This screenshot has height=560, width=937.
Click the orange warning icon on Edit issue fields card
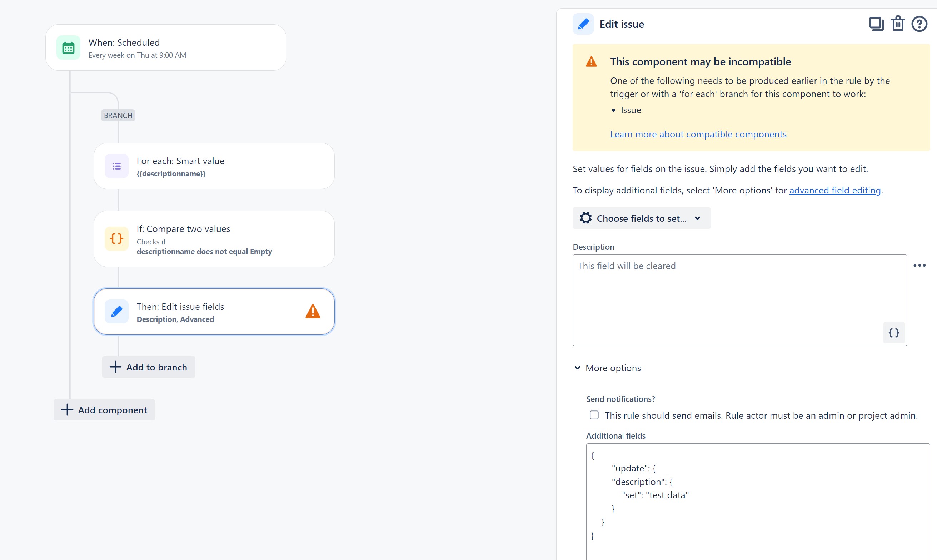click(x=313, y=311)
